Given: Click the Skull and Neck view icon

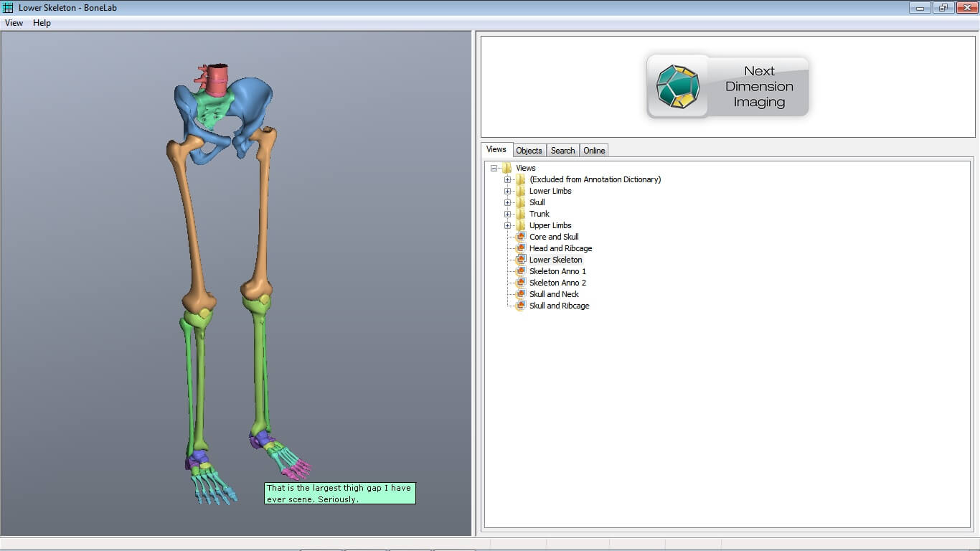Looking at the screenshot, I should point(521,294).
